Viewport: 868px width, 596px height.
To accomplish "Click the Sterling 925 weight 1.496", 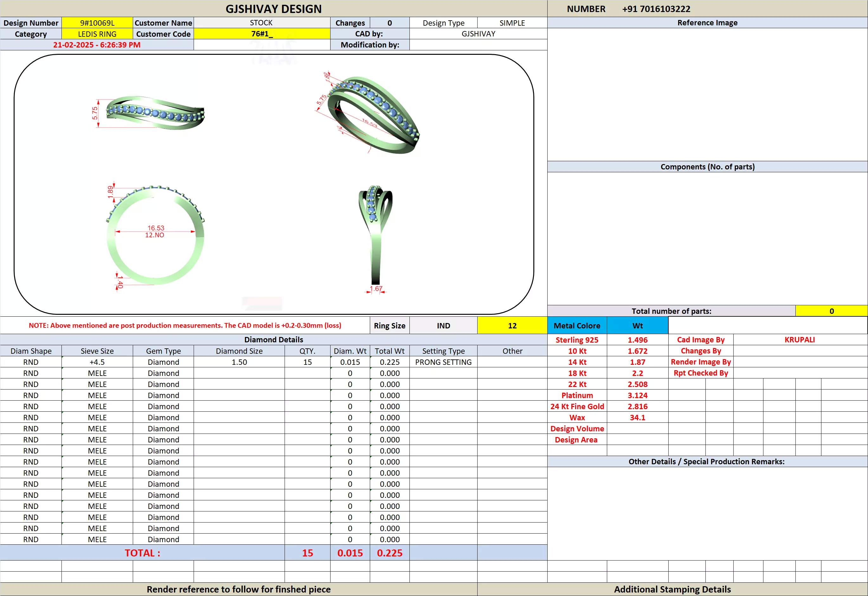I will pyautogui.click(x=637, y=340).
